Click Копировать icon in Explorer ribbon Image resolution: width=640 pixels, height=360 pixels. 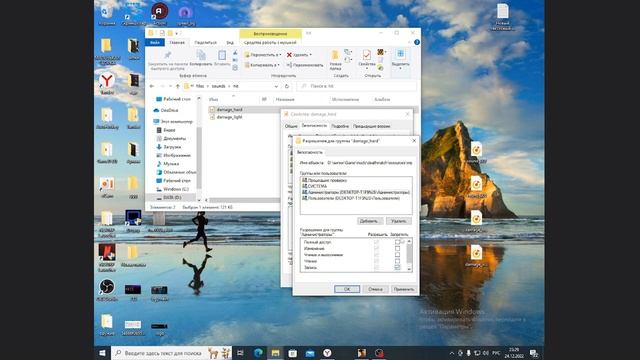(x=201, y=56)
